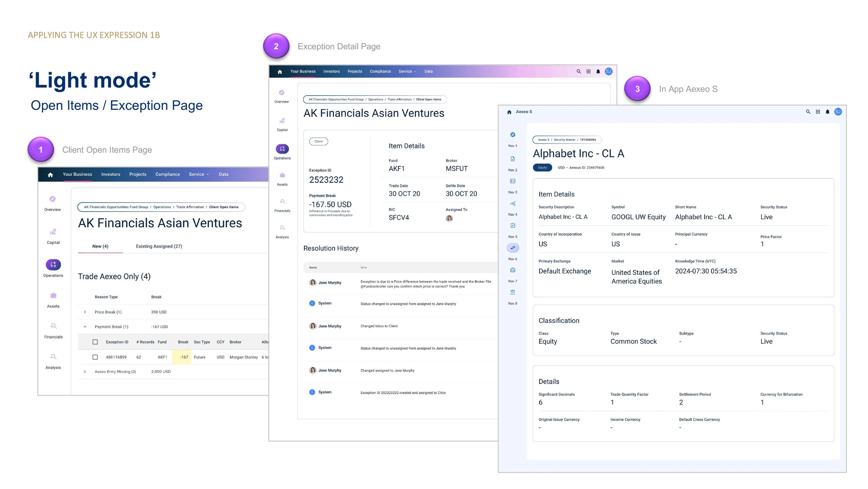Expand Aexeo Entry Missing (2) row
This screenshot has width=868, height=489.
click(x=85, y=372)
